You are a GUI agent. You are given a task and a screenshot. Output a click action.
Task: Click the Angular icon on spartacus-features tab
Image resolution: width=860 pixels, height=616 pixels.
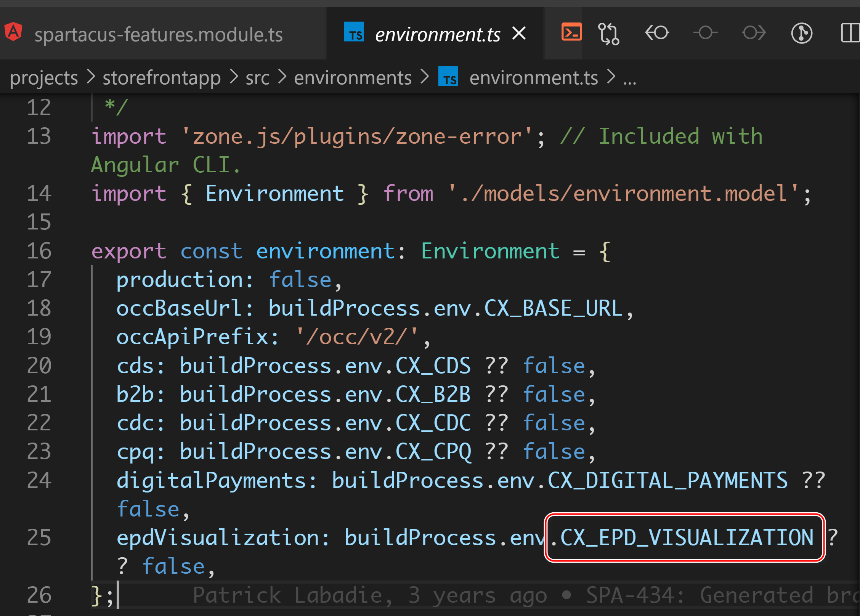tap(14, 32)
